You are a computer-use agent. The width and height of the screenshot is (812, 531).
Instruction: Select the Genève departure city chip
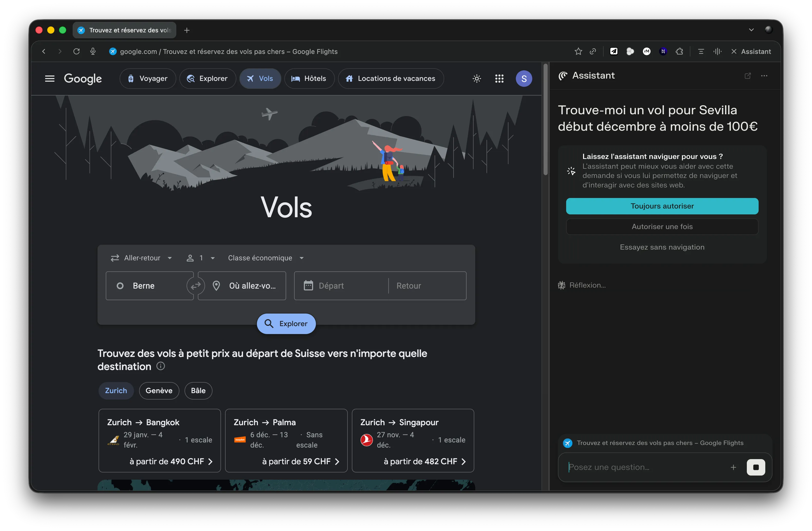pyautogui.click(x=159, y=390)
